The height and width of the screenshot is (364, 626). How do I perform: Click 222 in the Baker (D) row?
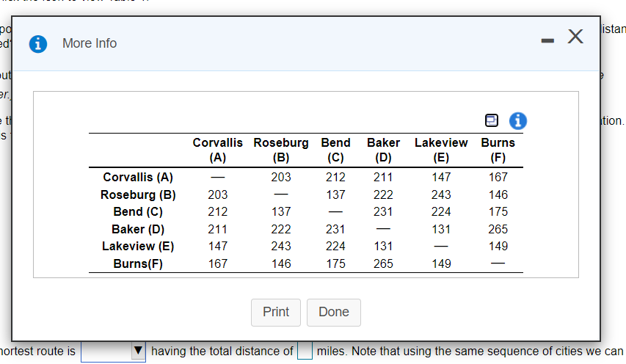coord(281,230)
